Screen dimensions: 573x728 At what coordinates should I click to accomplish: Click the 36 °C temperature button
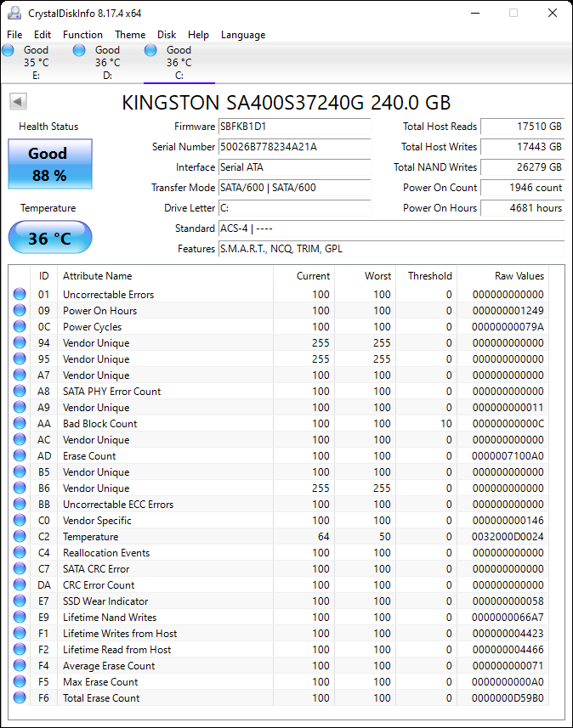click(x=50, y=237)
